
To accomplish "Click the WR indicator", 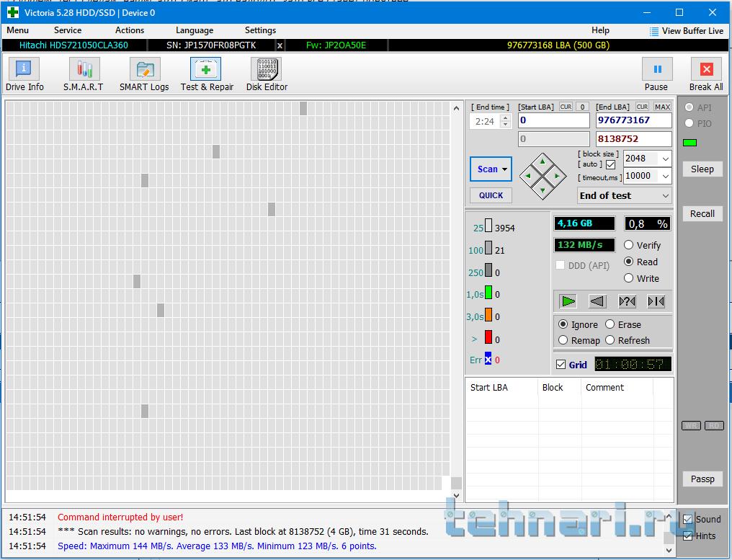I will (x=692, y=425).
